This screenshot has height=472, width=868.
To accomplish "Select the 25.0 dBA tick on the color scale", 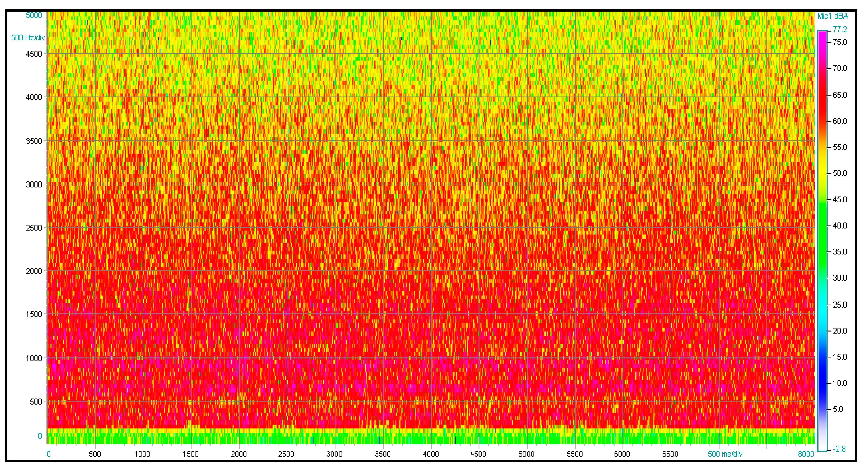I will pos(839,305).
